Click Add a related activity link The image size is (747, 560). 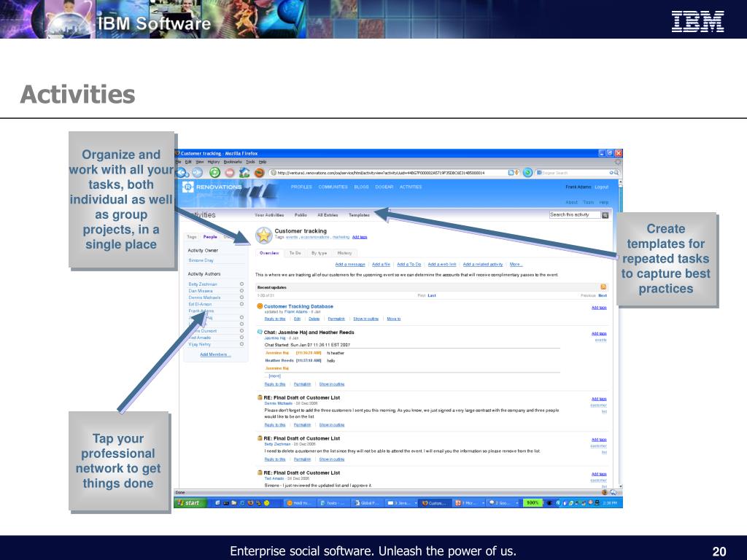pos(483,264)
